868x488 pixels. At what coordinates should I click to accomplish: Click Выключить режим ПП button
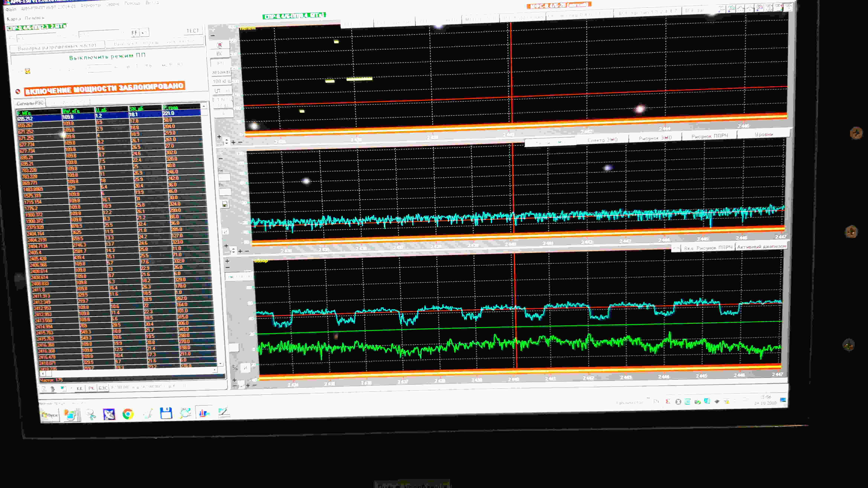(x=107, y=56)
